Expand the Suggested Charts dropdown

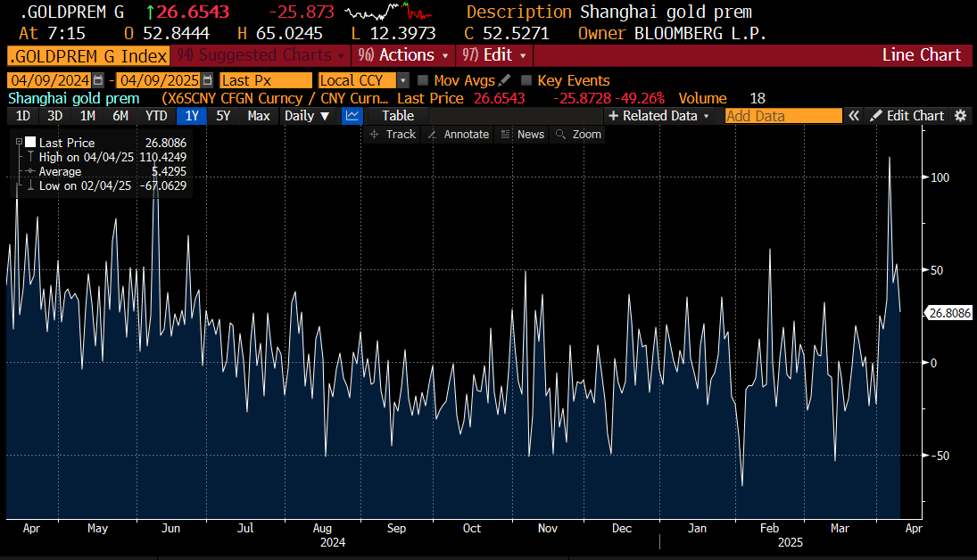pos(261,55)
